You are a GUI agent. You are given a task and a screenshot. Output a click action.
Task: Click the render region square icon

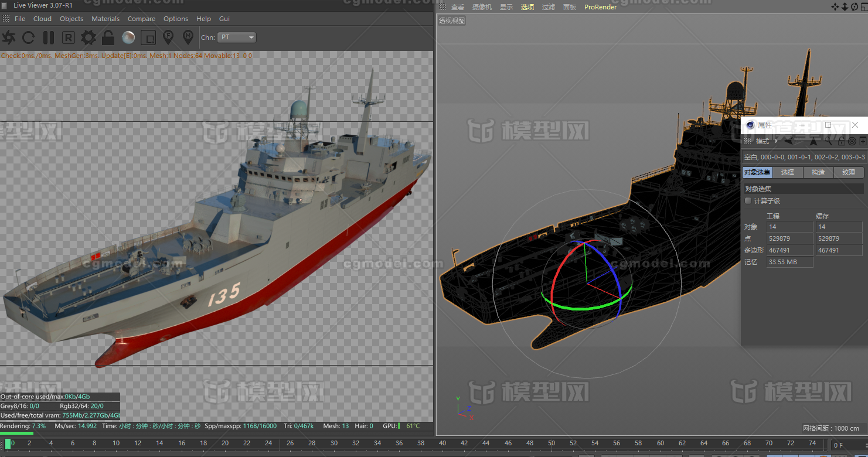click(x=148, y=38)
